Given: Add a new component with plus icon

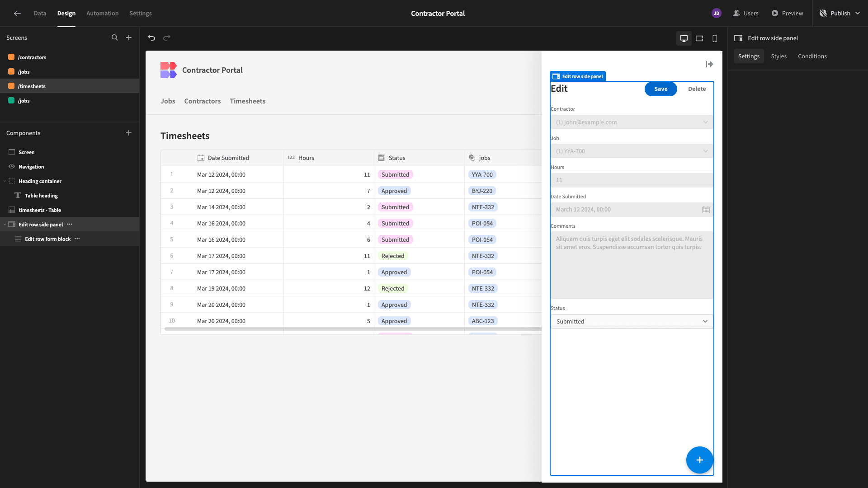Looking at the screenshot, I should click(129, 133).
